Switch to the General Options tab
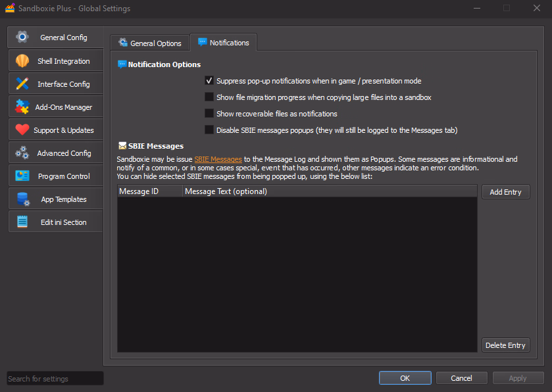 (150, 43)
